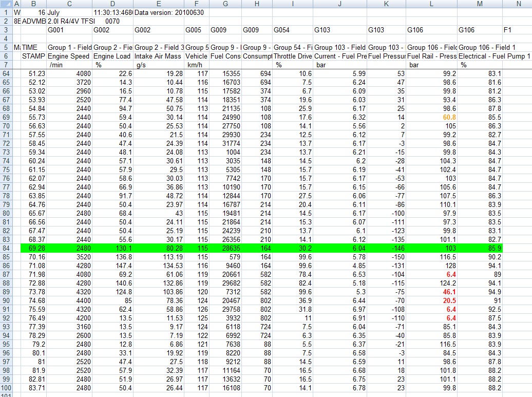
Task: Select the red '46.1' cell
Action: 431,292
